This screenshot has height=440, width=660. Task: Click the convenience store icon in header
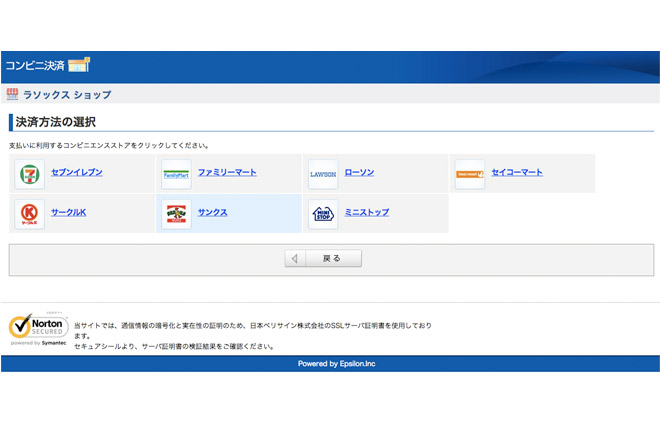79,65
